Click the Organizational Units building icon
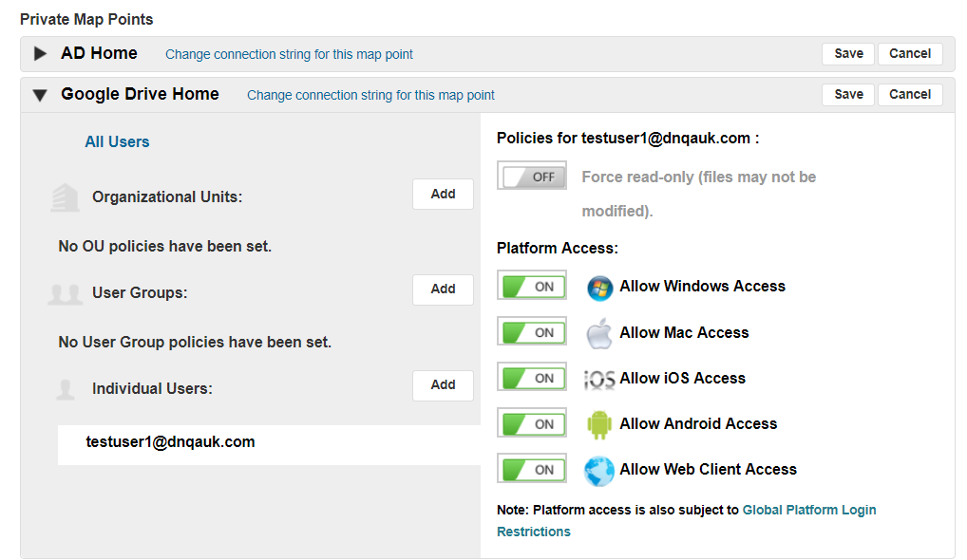Screen dimensions: 967x560 65,197
